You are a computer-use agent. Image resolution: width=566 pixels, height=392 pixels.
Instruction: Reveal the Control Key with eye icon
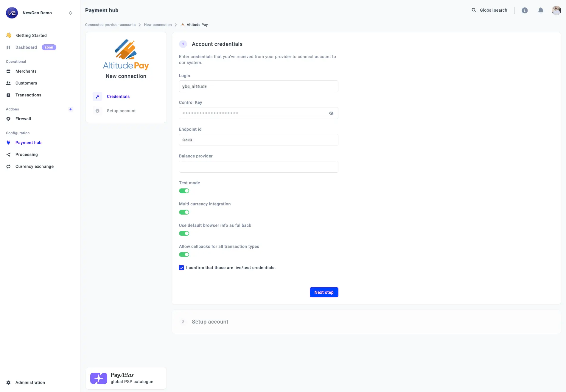click(x=331, y=113)
